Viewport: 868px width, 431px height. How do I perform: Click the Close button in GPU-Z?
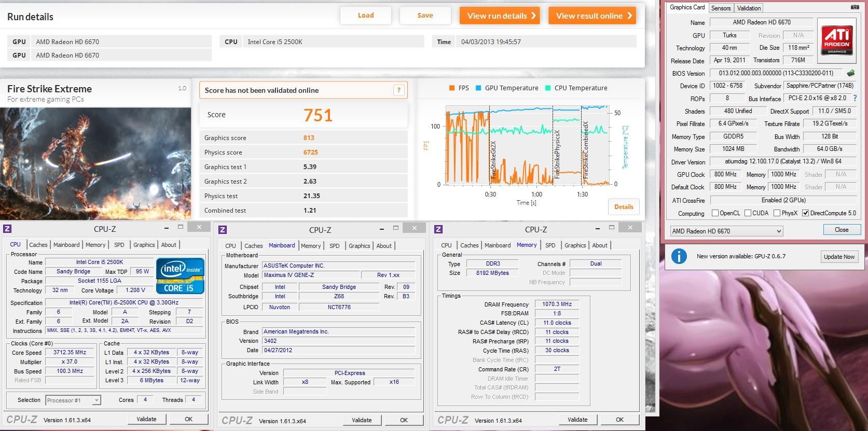[842, 230]
